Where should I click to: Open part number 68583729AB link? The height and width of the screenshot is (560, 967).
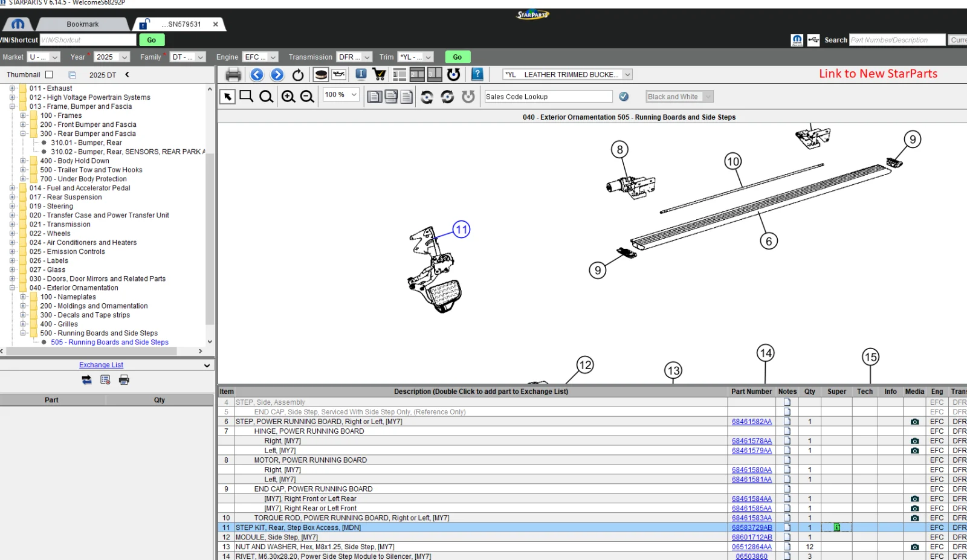pos(752,527)
